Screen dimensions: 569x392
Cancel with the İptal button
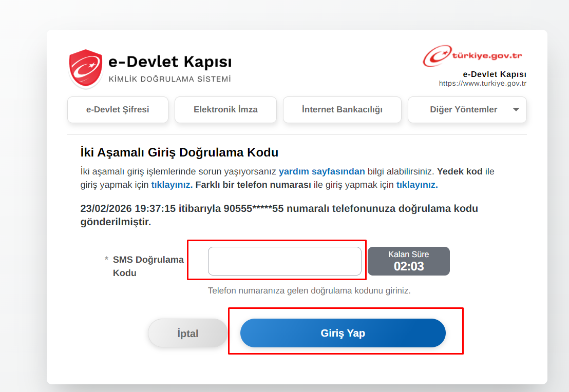(x=187, y=333)
